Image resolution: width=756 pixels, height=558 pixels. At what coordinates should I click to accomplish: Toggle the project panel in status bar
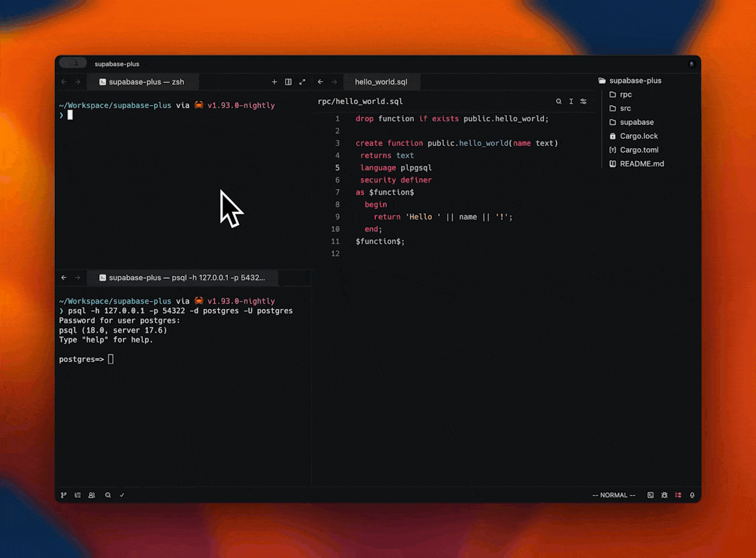678,495
